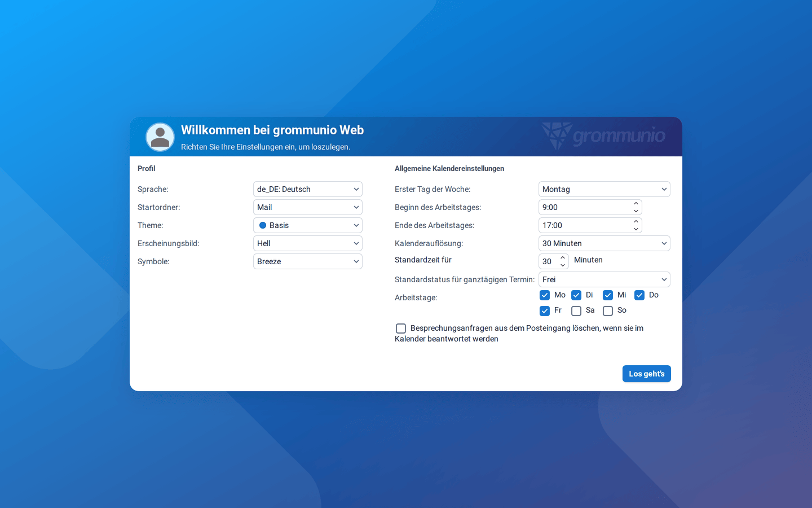Click the 'Allgemeine Kalendereinstellungen' section title
The image size is (812, 508).
[449, 169]
